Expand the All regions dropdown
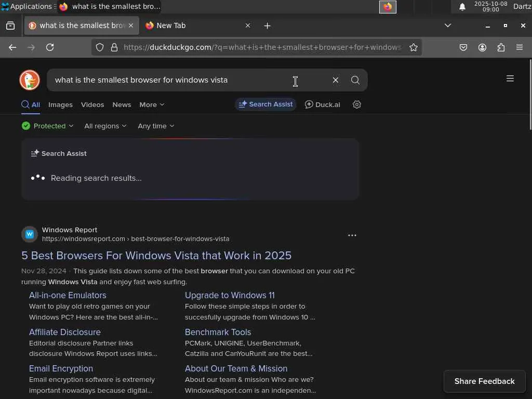 click(x=105, y=126)
